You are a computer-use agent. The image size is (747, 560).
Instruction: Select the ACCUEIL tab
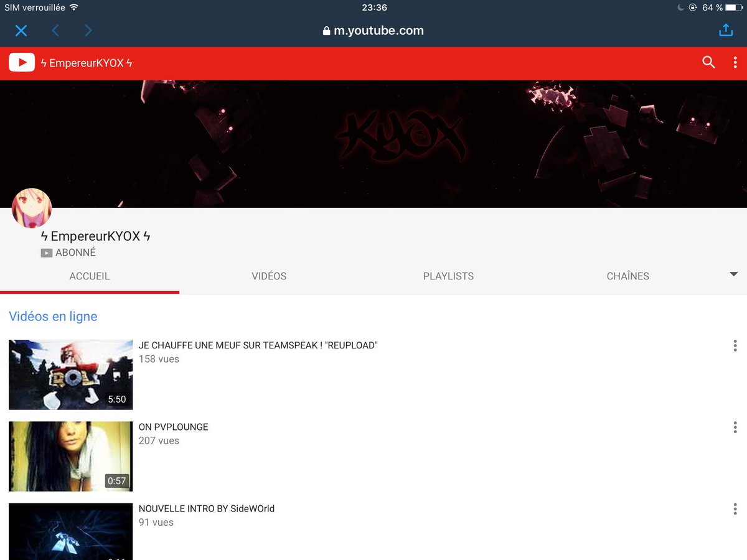pyautogui.click(x=90, y=276)
